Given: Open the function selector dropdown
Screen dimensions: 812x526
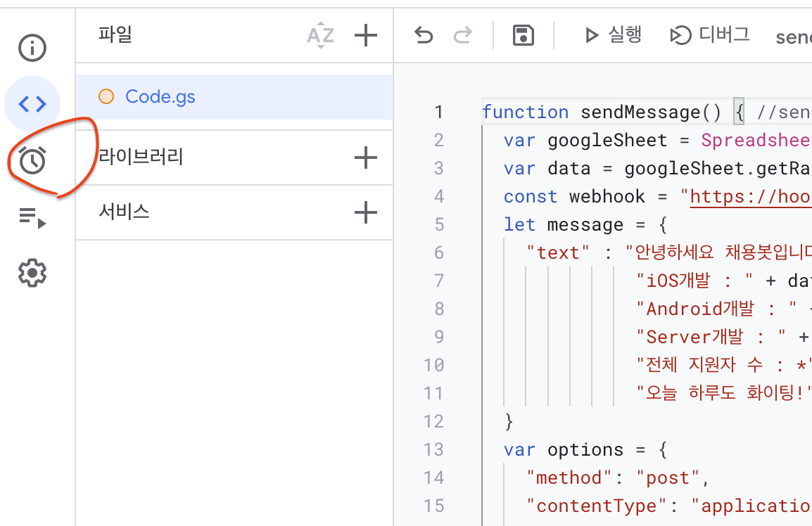Looking at the screenshot, I should pyautogui.click(x=794, y=37).
